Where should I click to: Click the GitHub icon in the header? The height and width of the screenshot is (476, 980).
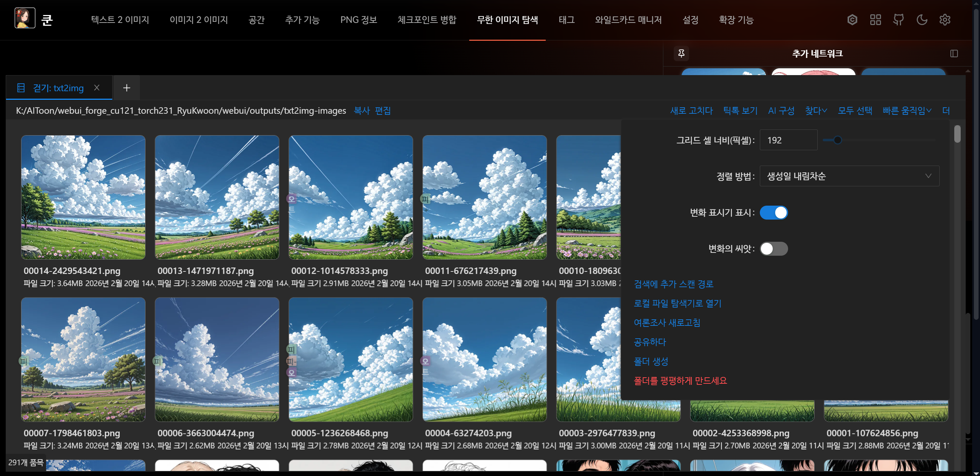click(x=898, y=20)
